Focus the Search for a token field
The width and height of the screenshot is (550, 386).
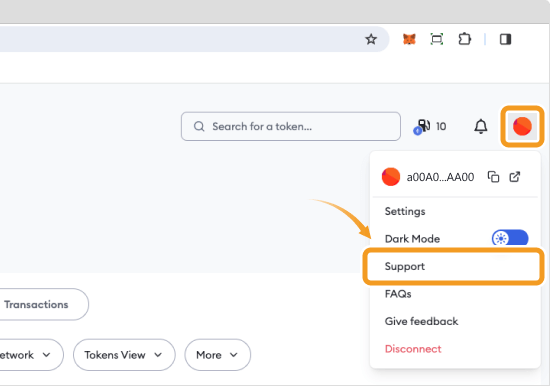click(291, 126)
